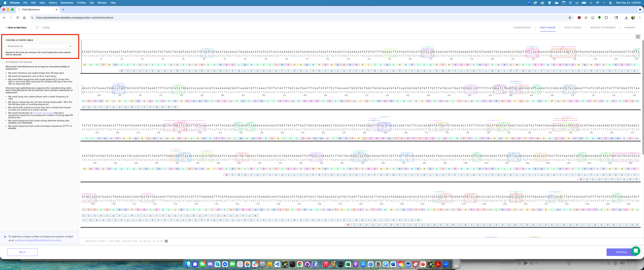Launch Visual Studio Code from dock
Screen dimensions: 644x270
tap(277, 264)
